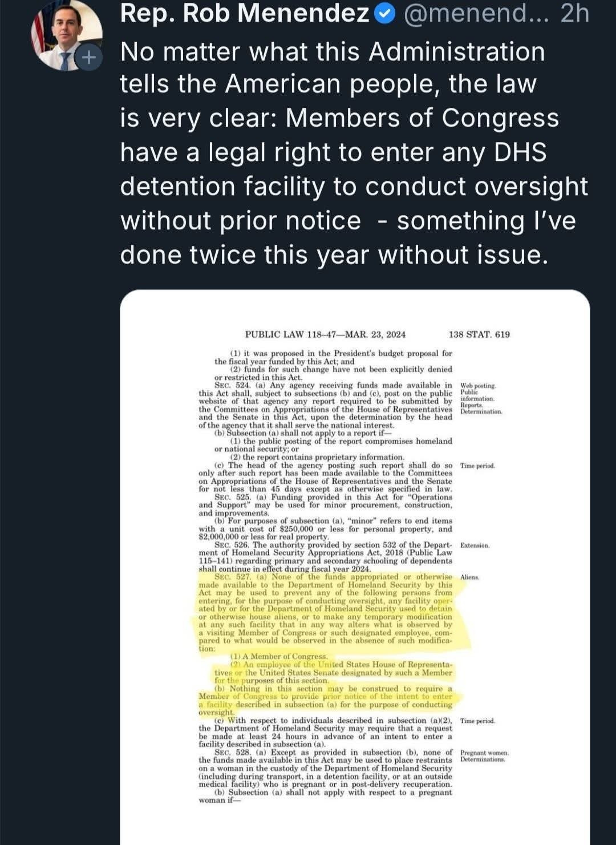616x845 pixels.
Task: Click the Extension margin note
Action: pos(475,545)
